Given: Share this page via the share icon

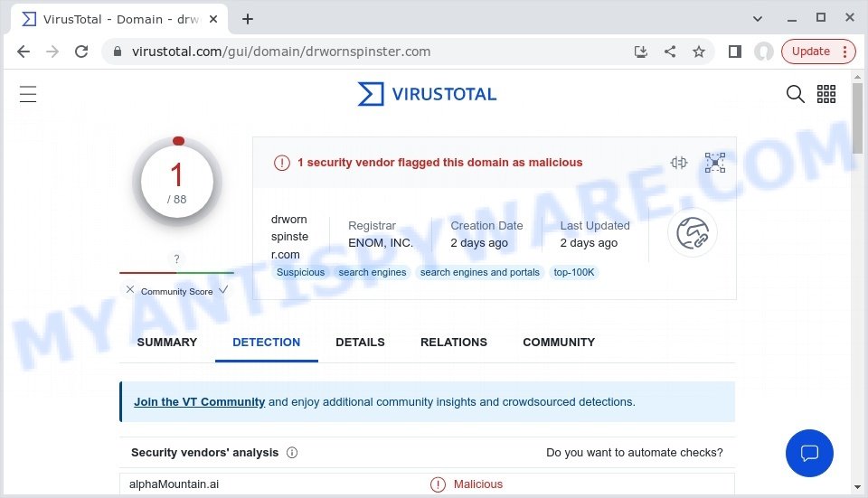Looking at the screenshot, I should pos(670,52).
